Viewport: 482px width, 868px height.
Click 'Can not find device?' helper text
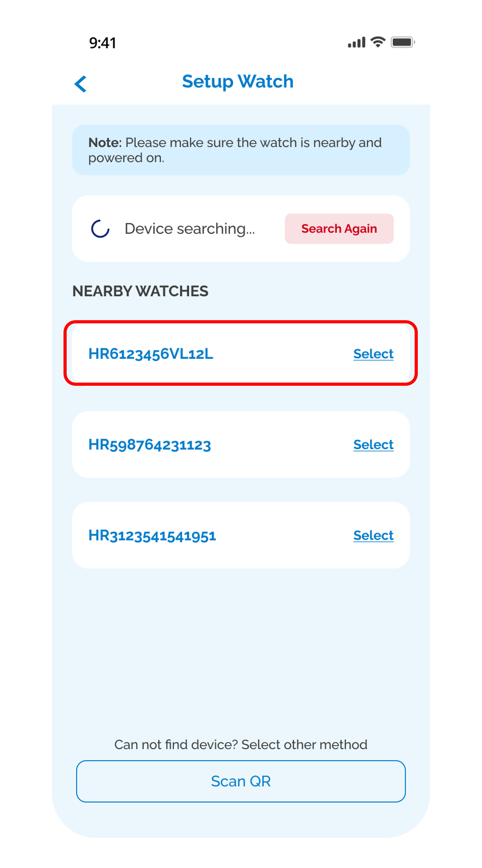[241, 745]
